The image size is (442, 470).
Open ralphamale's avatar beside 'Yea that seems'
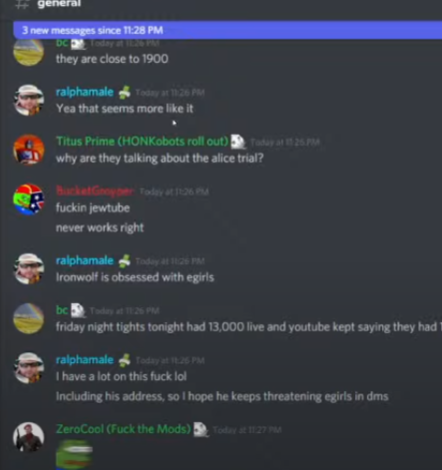[29, 100]
